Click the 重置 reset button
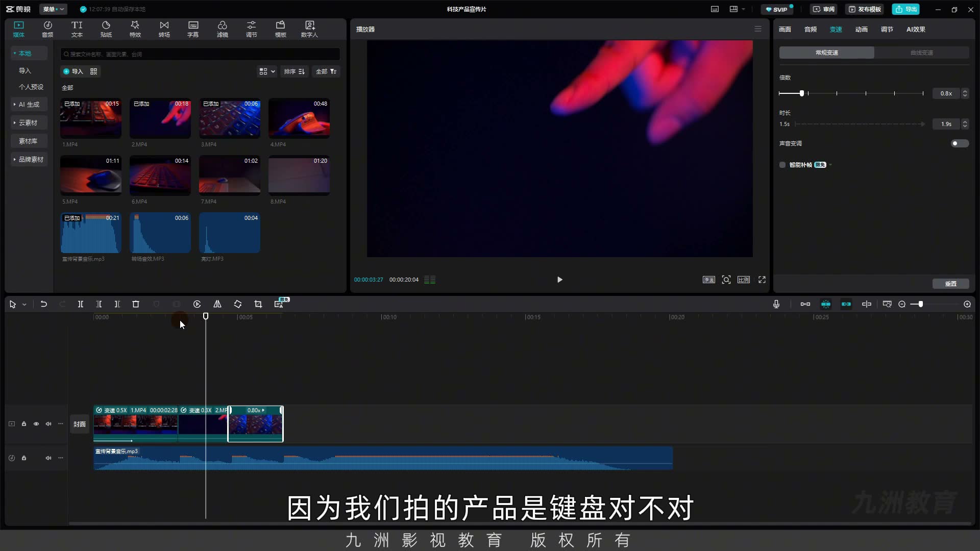Screen dimensions: 980x551 pos(950,284)
